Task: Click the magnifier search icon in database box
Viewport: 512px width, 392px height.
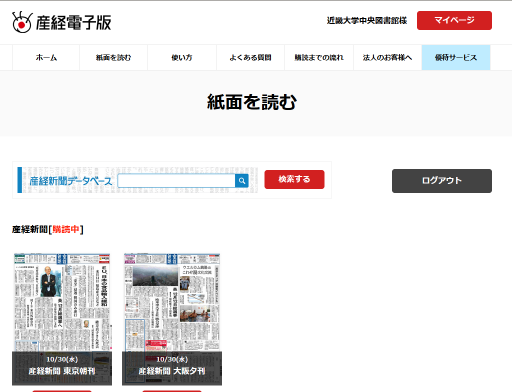Action: tap(242, 181)
